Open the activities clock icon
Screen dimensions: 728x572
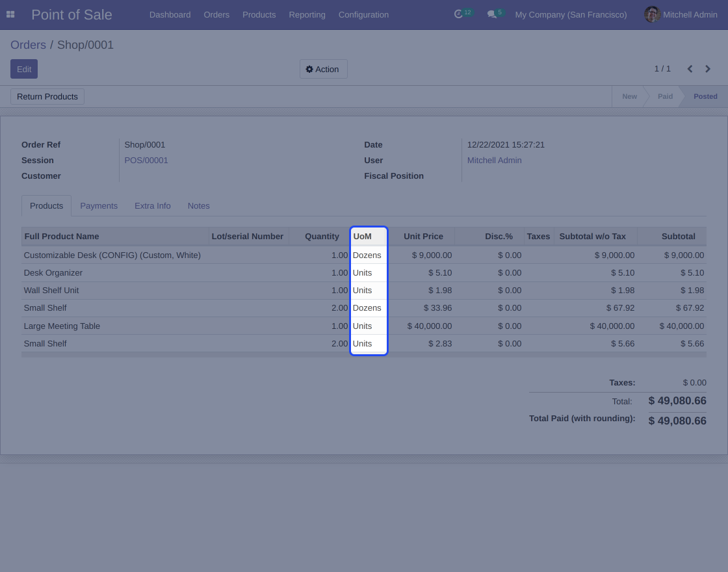coord(459,14)
